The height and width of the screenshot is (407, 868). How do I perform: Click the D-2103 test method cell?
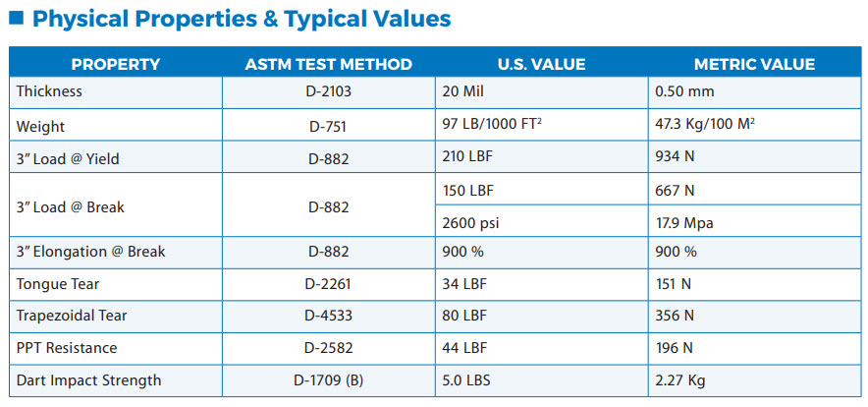(328, 91)
